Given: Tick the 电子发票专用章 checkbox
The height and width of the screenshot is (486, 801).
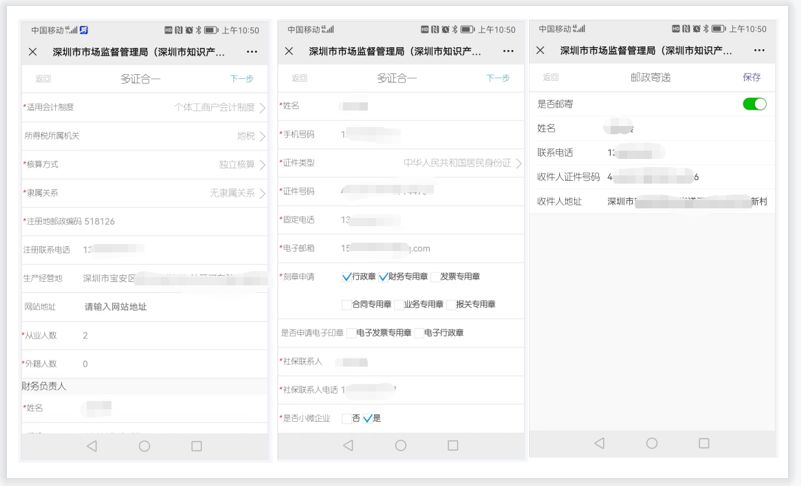Looking at the screenshot, I should coord(350,333).
